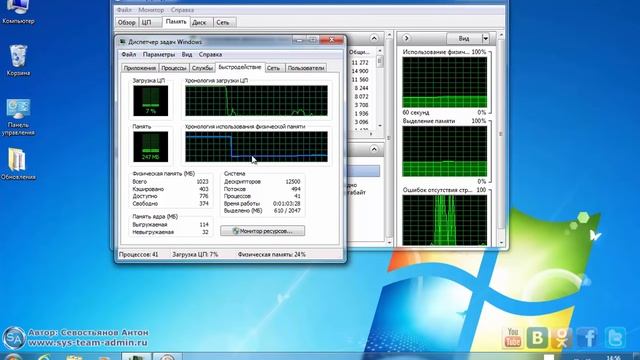Image resolution: width=640 pixels, height=360 pixels.
Task: Select the 8 244 memory value cell
Action: pyautogui.click(x=361, y=88)
